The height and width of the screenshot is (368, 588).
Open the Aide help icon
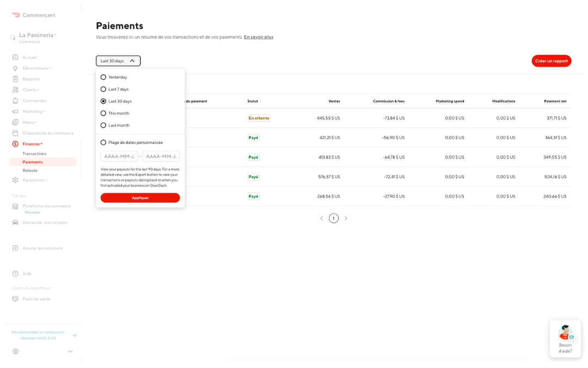click(x=15, y=273)
